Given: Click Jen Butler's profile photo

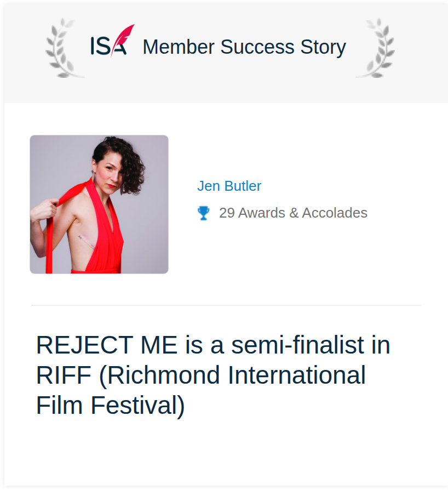Looking at the screenshot, I should (99, 204).
